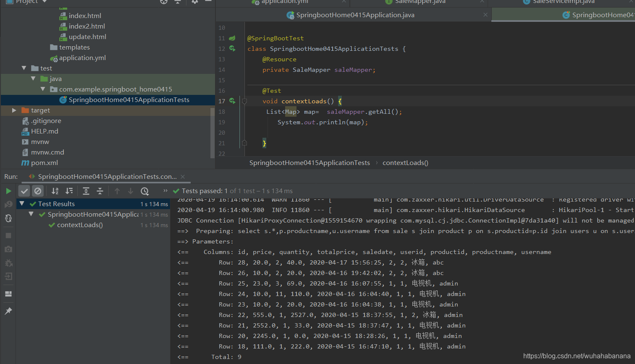Screen dimensions: 635x364
Task: Collapse the java folder under test
Action: (33, 79)
